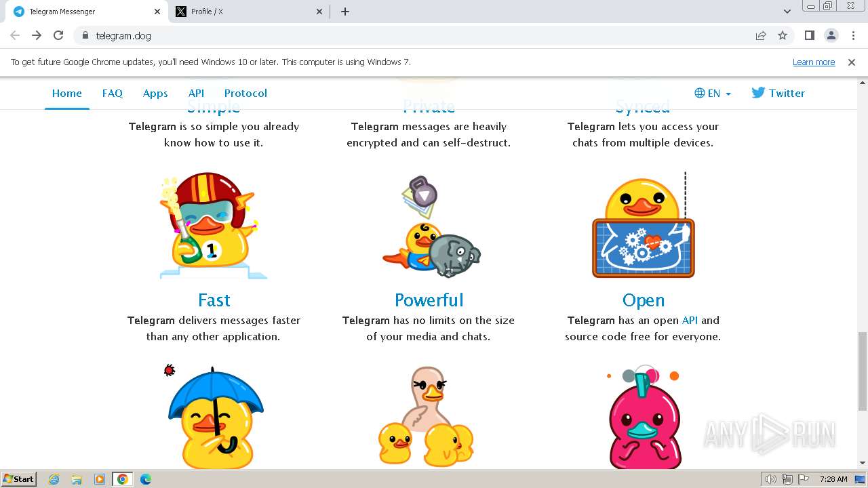Open the network icon in the system tray
Screen dimensions: 868x488
click(787, 479)
